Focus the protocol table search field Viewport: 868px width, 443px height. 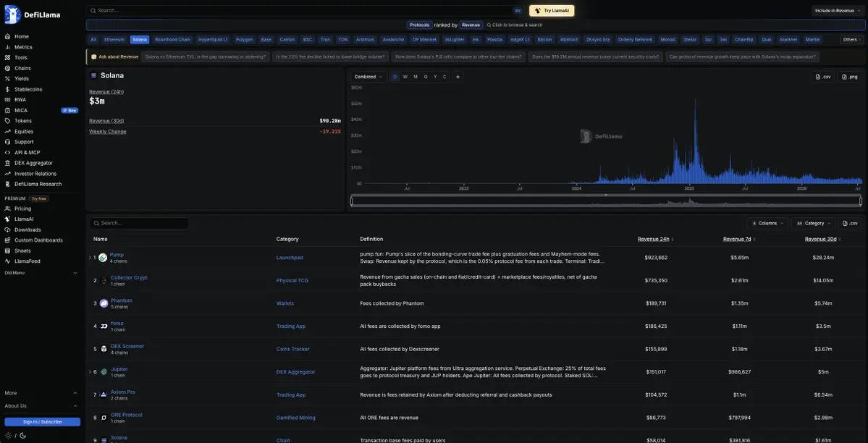[x=139, y=223]
